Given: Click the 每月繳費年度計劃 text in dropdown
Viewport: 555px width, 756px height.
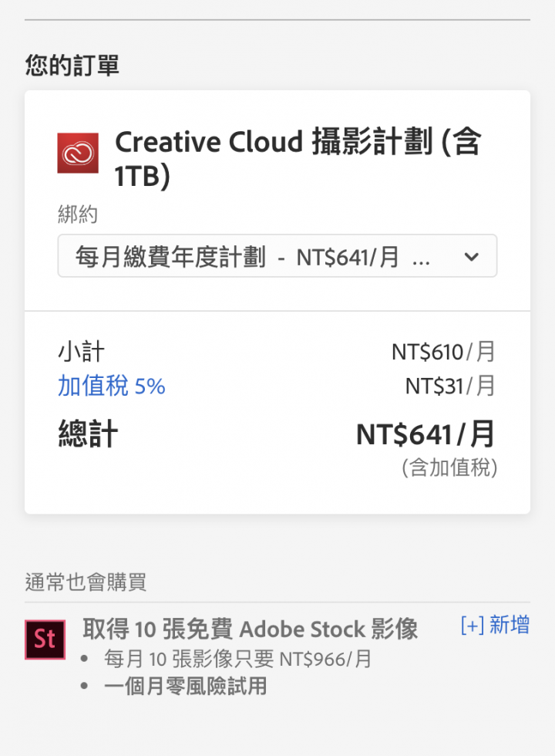Looking at the screenshot, I should point(170,257).
